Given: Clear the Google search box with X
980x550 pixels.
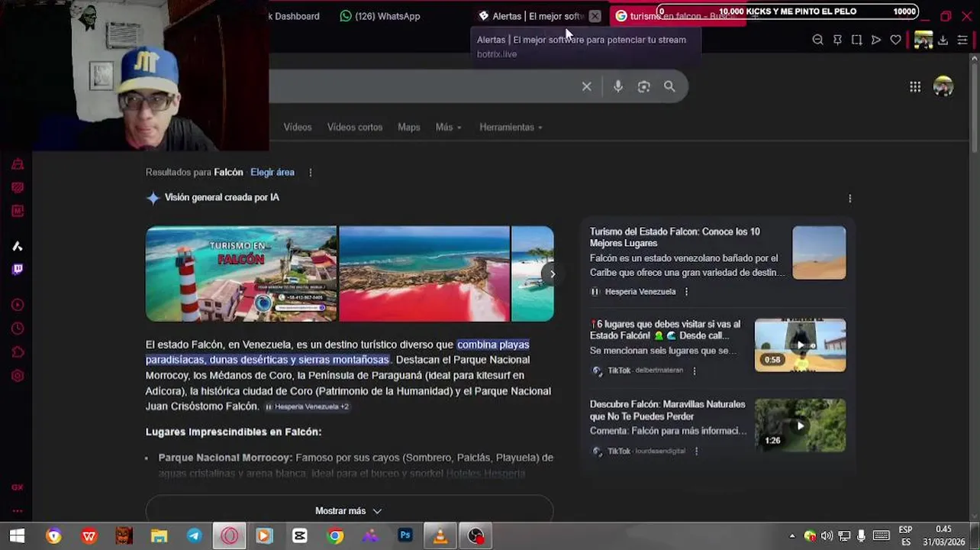Looking at the screenshot, I should (x=586, y=86).
